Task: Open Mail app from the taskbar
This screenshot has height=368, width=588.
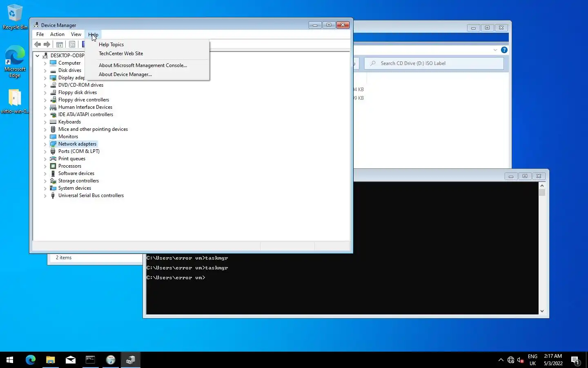Action: tap(71, 360)
